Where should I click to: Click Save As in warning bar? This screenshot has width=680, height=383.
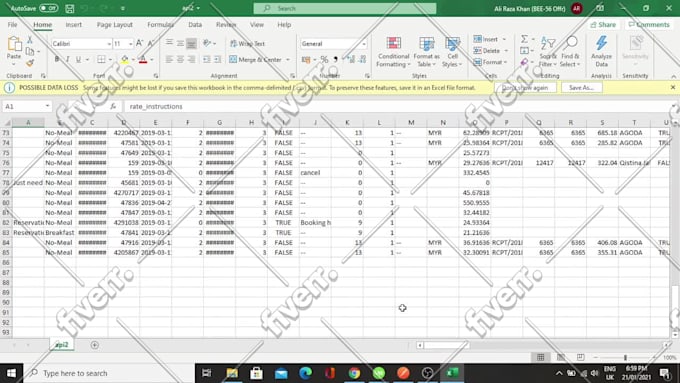[x=581, y=88]
